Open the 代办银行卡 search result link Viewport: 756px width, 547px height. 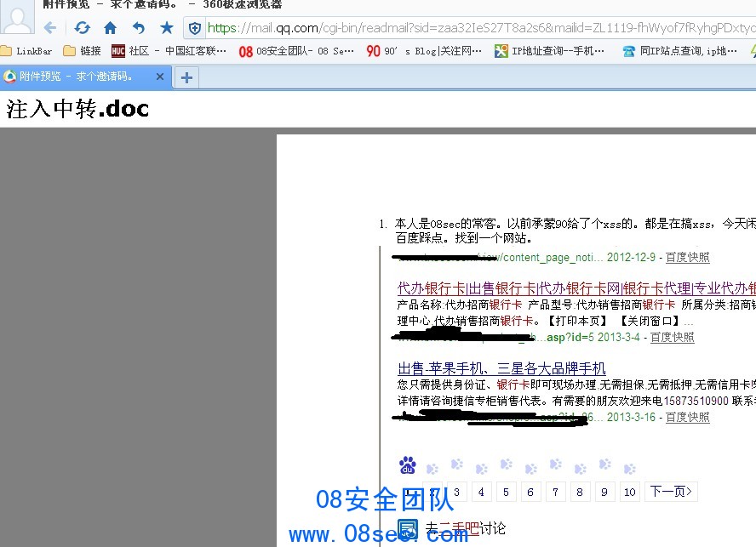[576, 288]
